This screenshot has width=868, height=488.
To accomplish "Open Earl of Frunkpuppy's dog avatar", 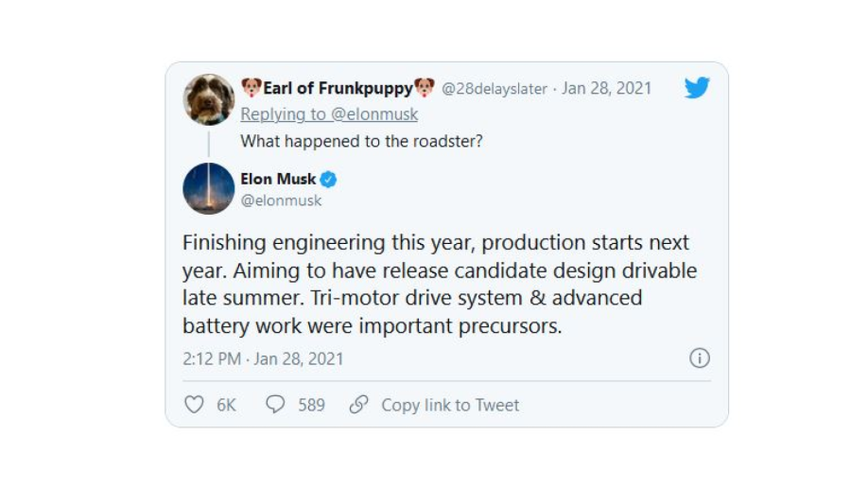I will point(209,99).
